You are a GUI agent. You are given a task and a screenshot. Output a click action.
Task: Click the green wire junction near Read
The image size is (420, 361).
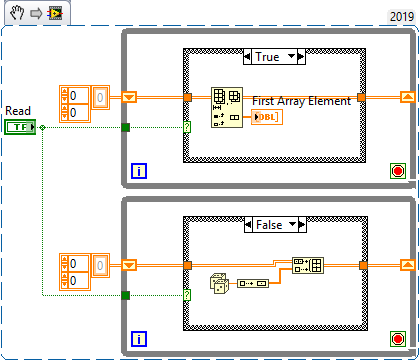[42, 127]
